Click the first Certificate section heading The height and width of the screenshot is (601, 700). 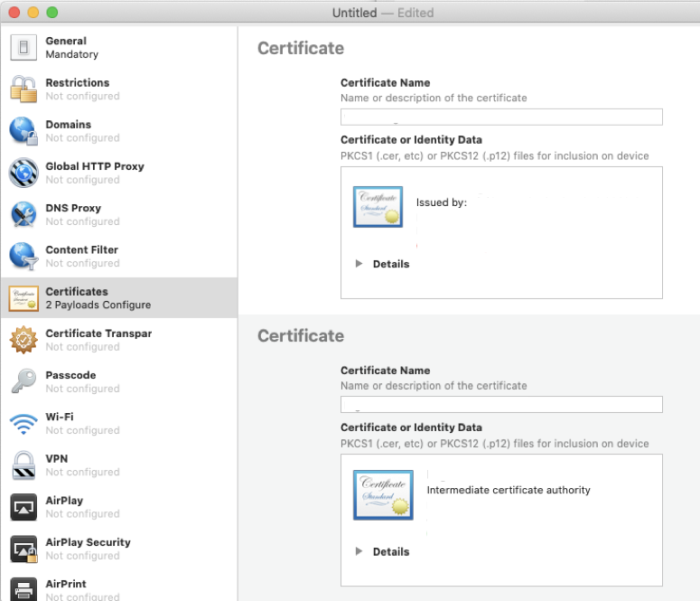click(x=301, y=48)
